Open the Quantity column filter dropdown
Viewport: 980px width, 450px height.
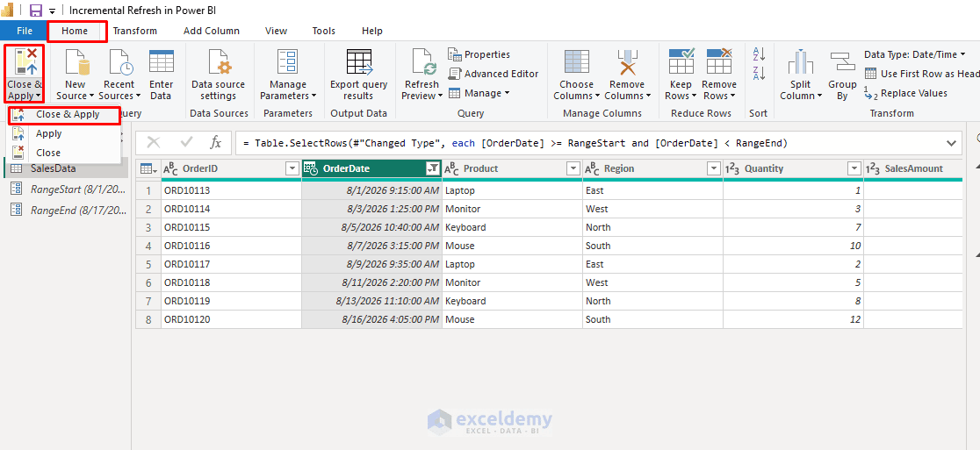pos(854,168)
